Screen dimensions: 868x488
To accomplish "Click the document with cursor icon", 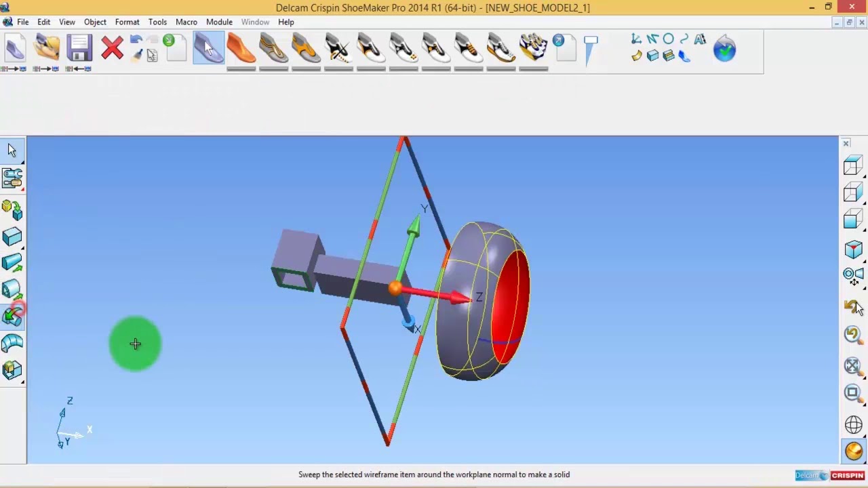I will click(152, 56).
